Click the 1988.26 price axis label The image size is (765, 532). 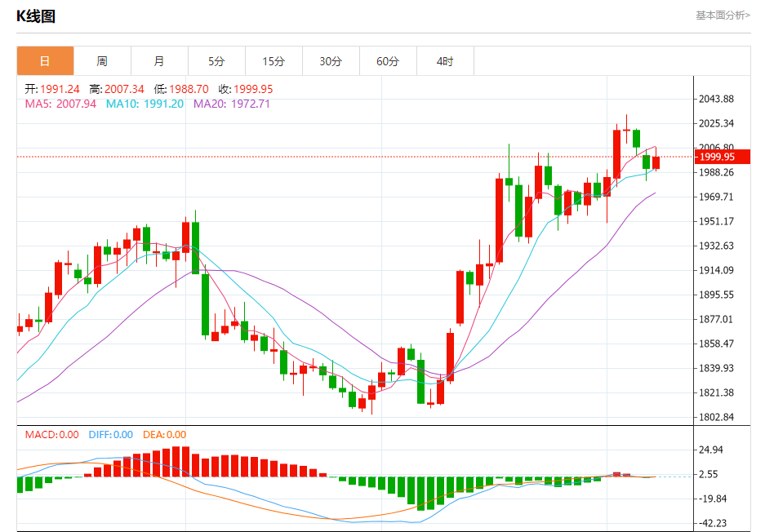[x=716, y=173]
